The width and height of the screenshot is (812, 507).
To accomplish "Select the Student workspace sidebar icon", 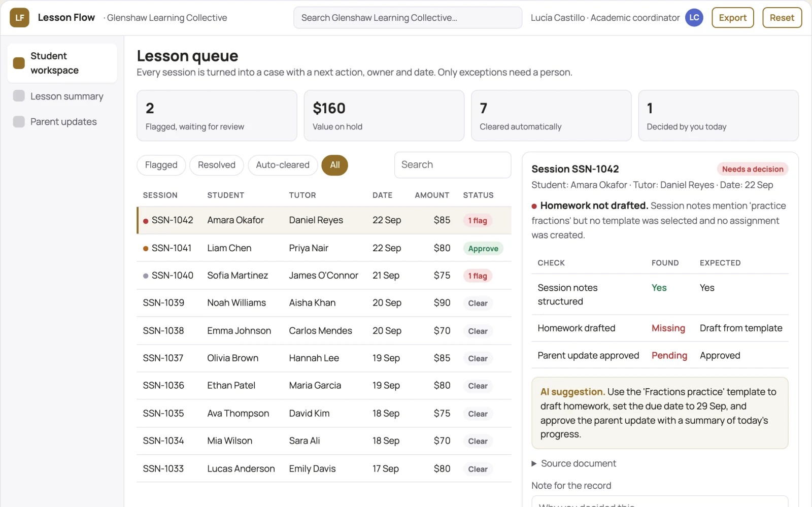I will [19, 63].
